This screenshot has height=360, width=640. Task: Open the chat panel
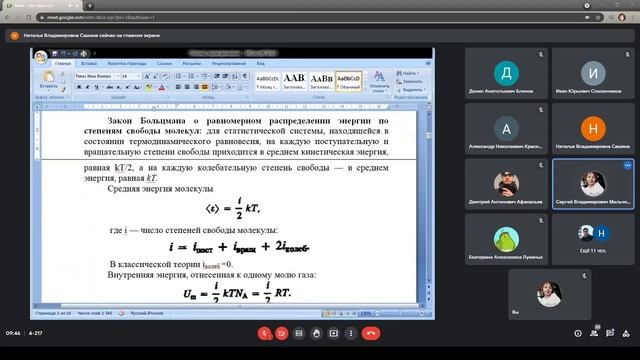[x=610, y=333]
